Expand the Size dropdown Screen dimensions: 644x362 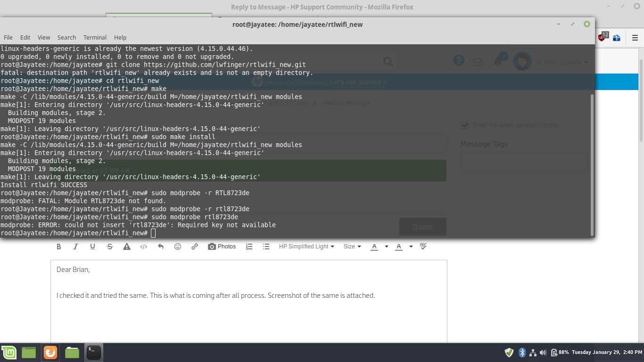[x=352, y=247]
